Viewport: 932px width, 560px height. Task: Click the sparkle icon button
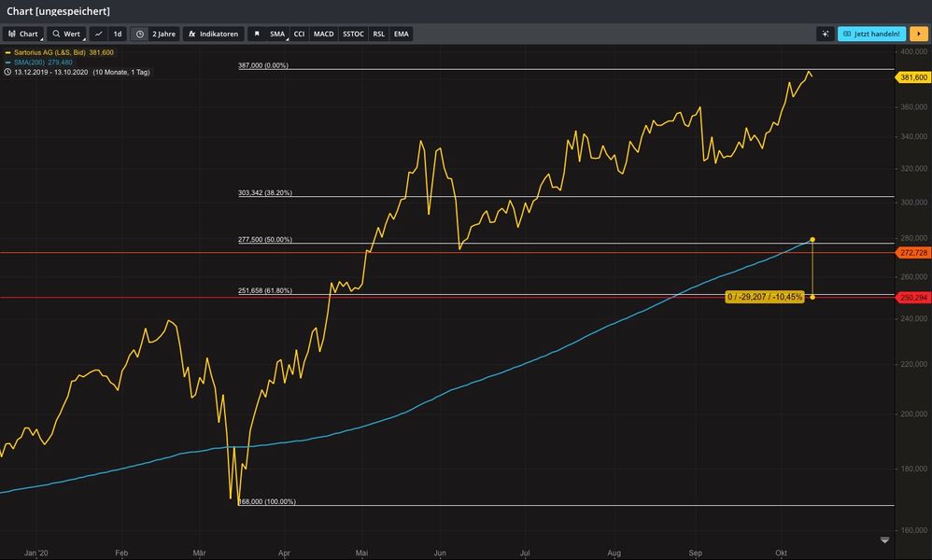coord(825,34)
